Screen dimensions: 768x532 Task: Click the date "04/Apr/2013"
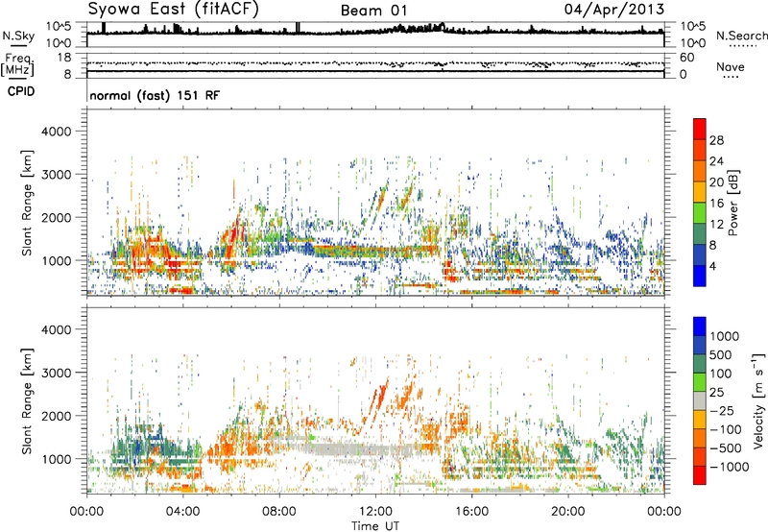[x=614, y=10]
